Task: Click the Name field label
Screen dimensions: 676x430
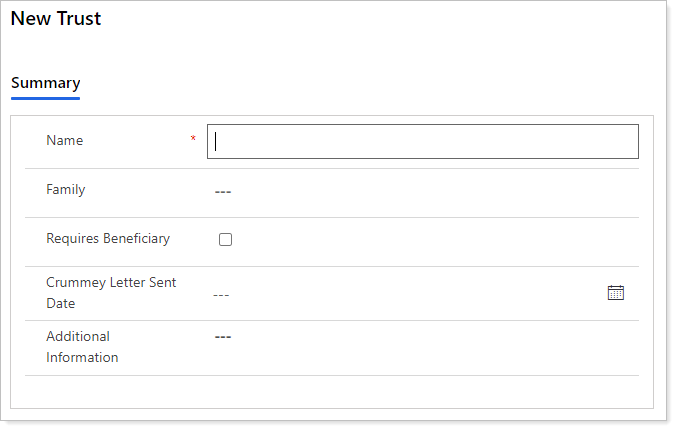Action: click(65, 141)
